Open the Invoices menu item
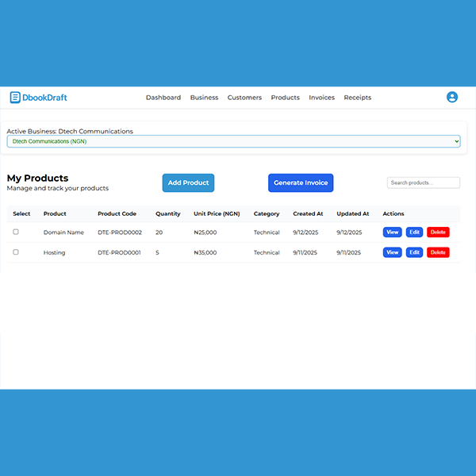Viewport: 476px width, 476px height. point(321,98)
